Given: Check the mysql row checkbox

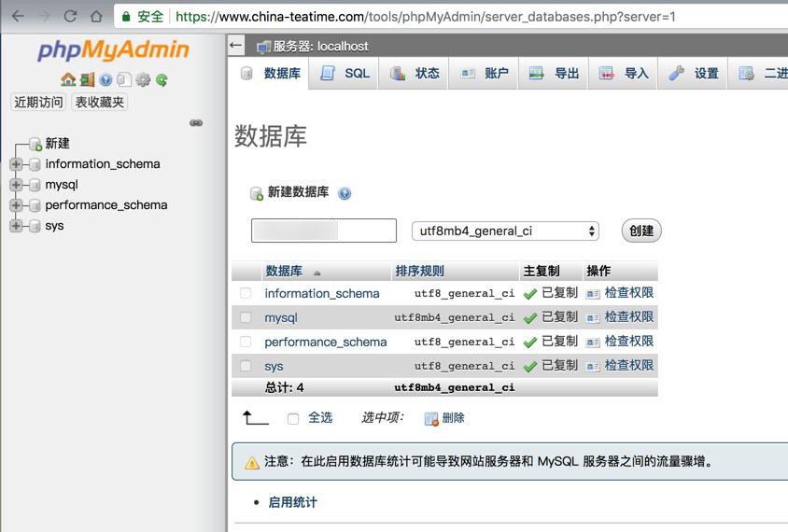Looking at the screenshot, I should click(x=246, y=317).
